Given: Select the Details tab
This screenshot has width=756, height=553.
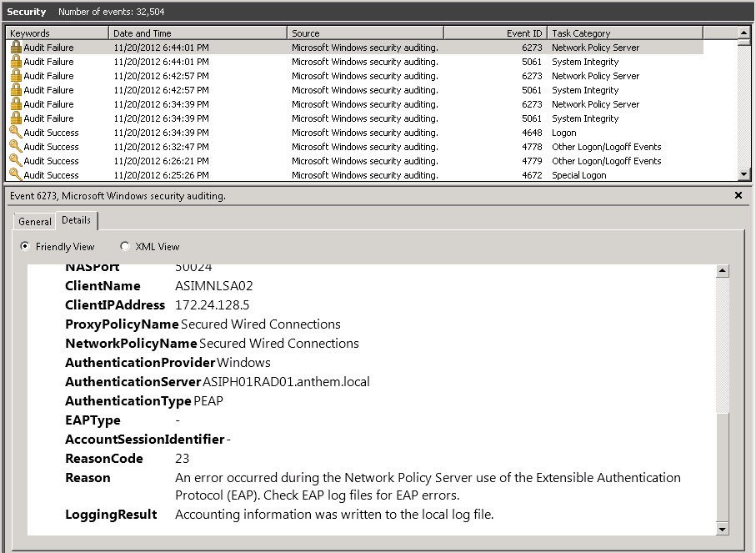Looking at the screenshot, I should pos(76,221).
